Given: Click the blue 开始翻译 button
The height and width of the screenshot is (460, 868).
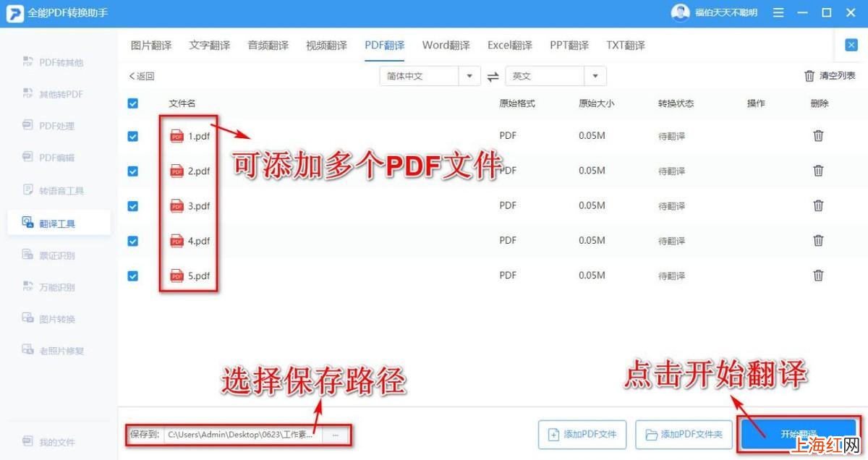Looking at the screenshot, I should [799, 434].
